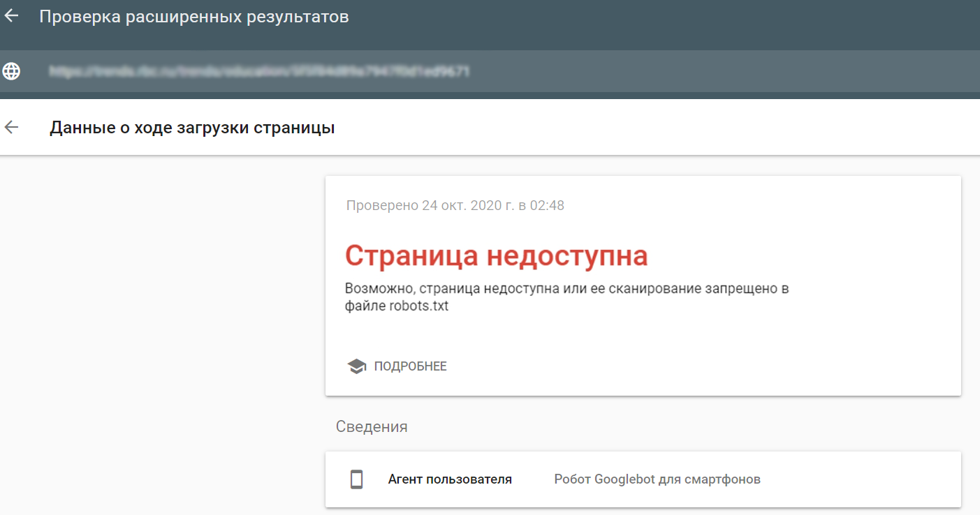Click the Возможно, страница недоступна description text

(x=567, y=288)
